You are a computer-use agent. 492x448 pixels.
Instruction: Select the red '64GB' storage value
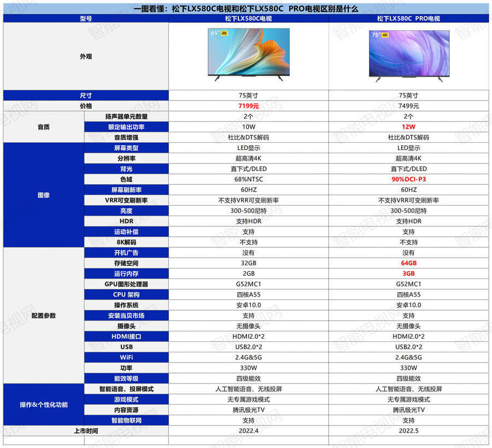(x=408, y=263)
